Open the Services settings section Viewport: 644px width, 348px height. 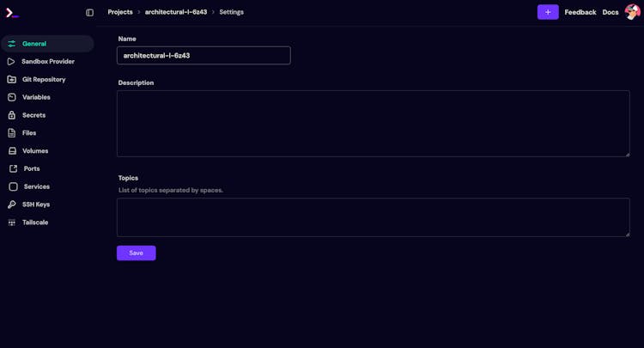(36, 186)
